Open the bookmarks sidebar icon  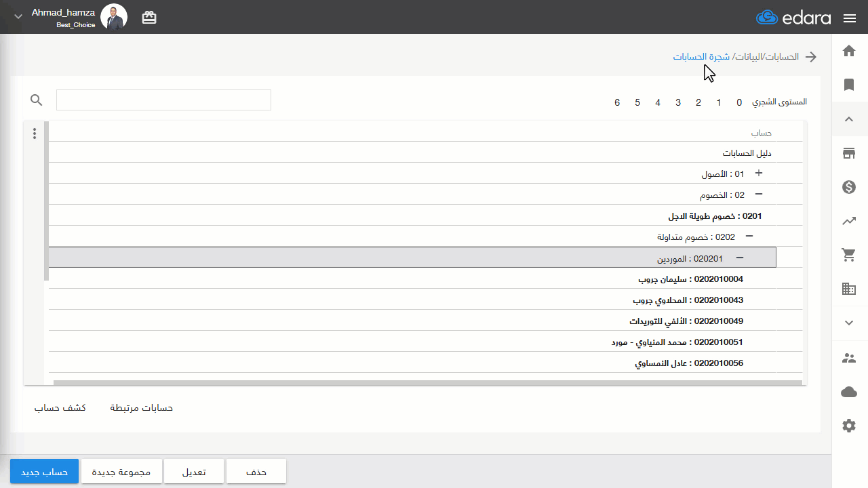tap(849, 85)
